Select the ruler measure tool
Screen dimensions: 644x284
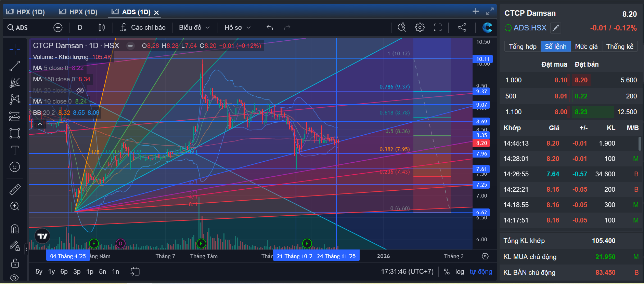15,189
